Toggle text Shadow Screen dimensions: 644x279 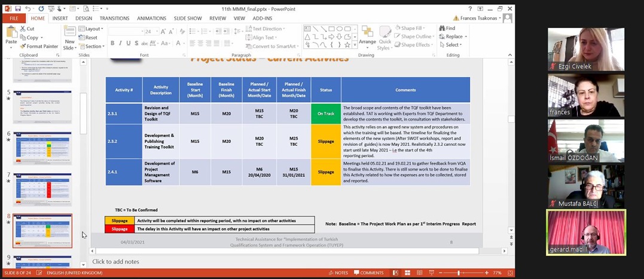click(136, 43)
